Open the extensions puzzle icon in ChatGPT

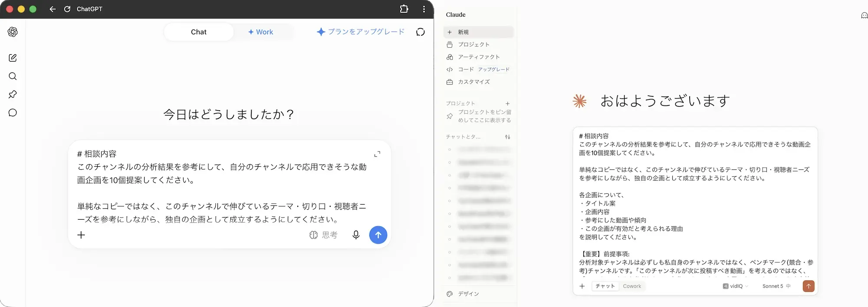(x=404, y=9)
